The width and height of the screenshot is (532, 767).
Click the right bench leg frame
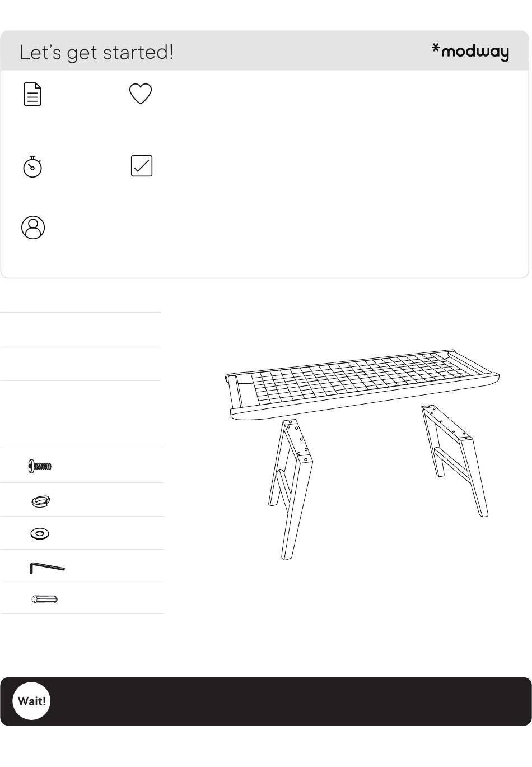coord(455,458)
